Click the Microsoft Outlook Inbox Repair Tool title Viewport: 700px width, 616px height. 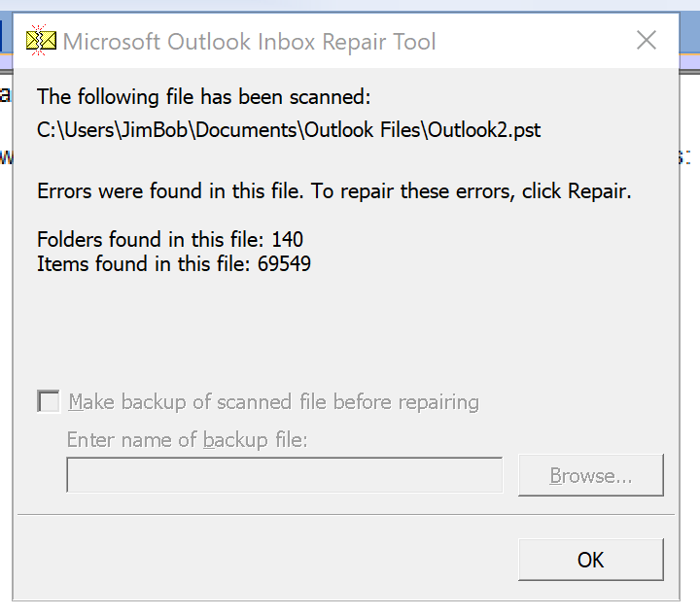(x=249, y=42)
